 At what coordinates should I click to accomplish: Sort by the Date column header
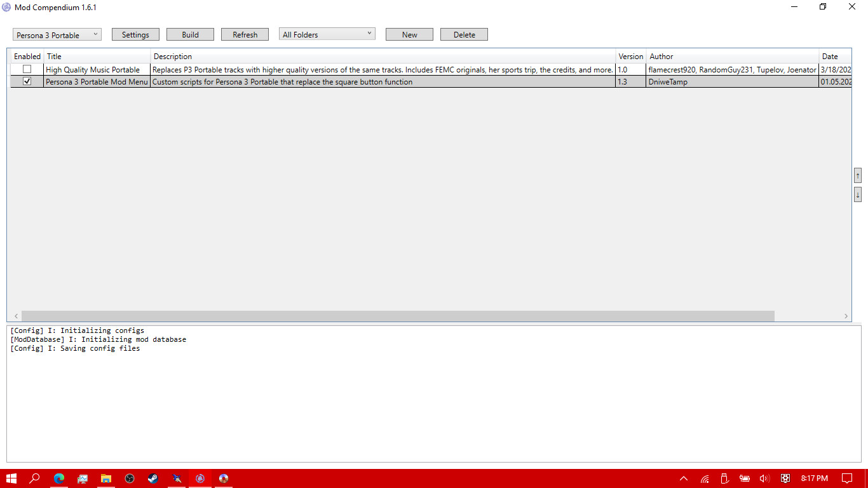coord(835,57)
